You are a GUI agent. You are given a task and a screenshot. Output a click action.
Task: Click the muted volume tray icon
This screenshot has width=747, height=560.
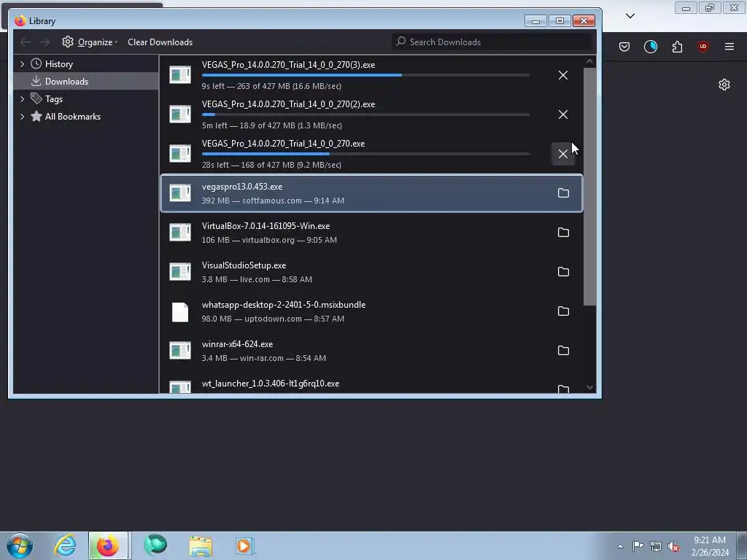[x=673, y=546]
